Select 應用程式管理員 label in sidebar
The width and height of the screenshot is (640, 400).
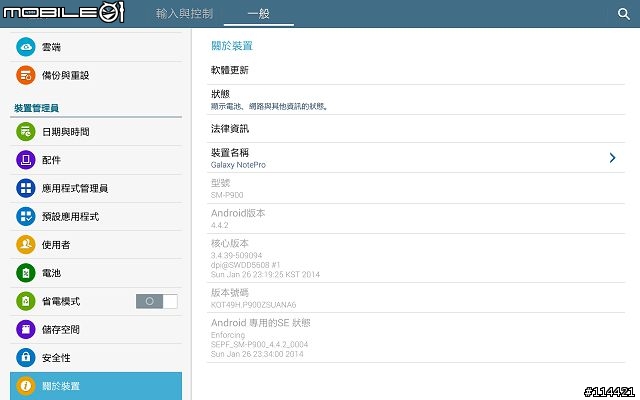(75, 188)
